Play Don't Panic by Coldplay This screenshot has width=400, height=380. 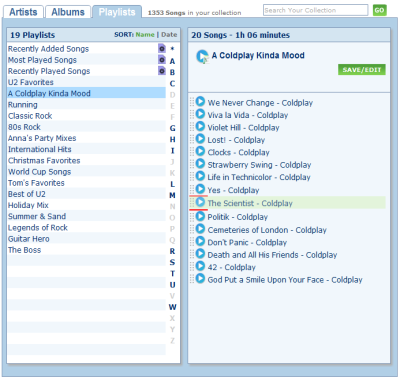[x=200, y=241]
